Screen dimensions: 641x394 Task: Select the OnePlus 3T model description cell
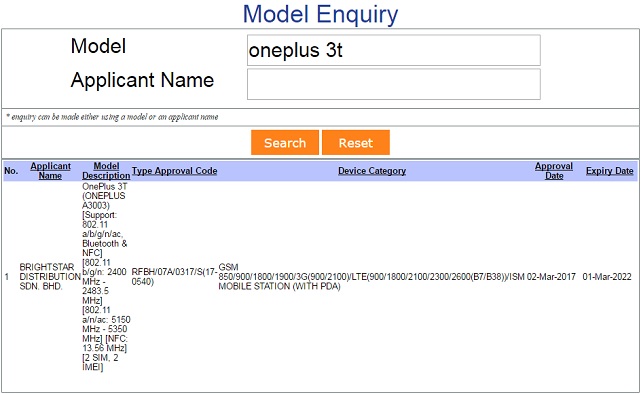tap(106, 277)
